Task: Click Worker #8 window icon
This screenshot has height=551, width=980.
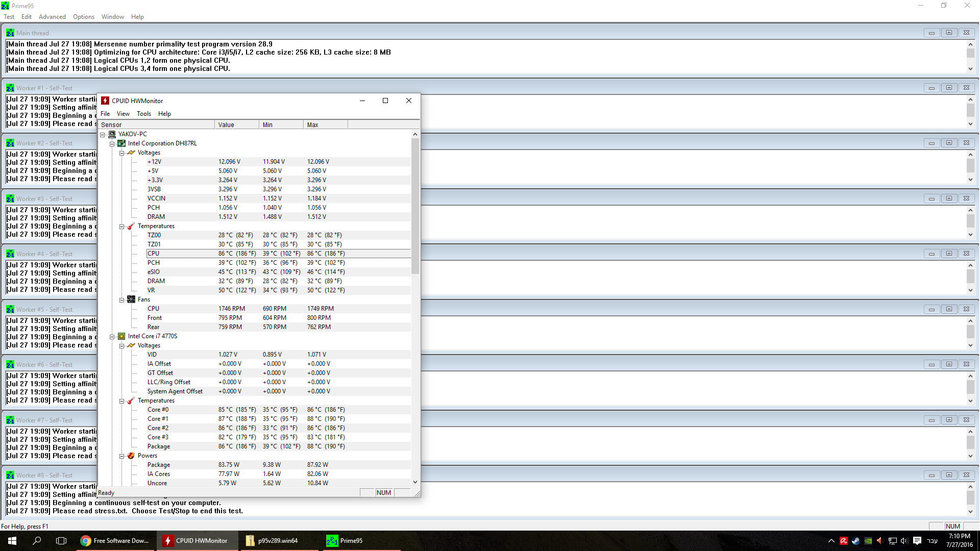Action: click(10, 475)
